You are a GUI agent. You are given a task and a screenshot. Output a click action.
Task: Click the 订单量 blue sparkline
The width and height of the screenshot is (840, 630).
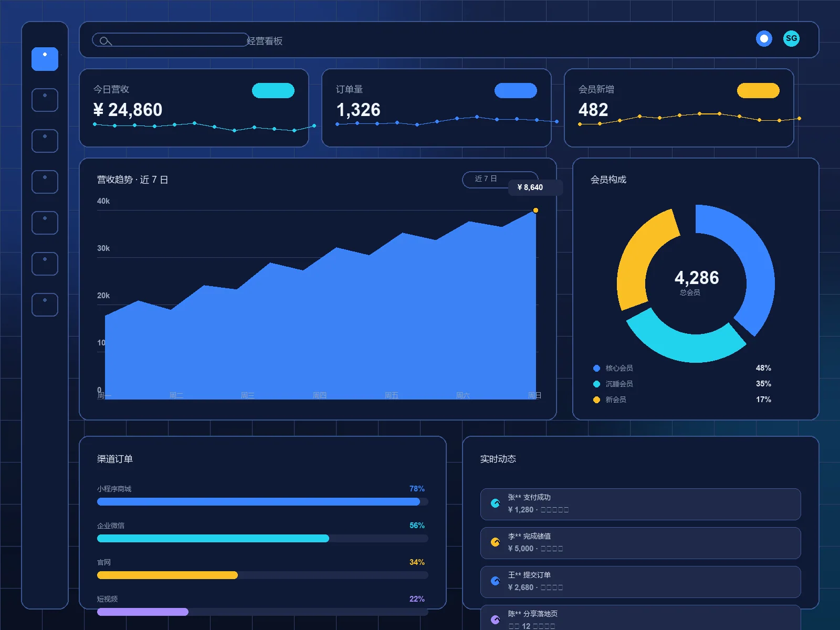tap(447, 121)
